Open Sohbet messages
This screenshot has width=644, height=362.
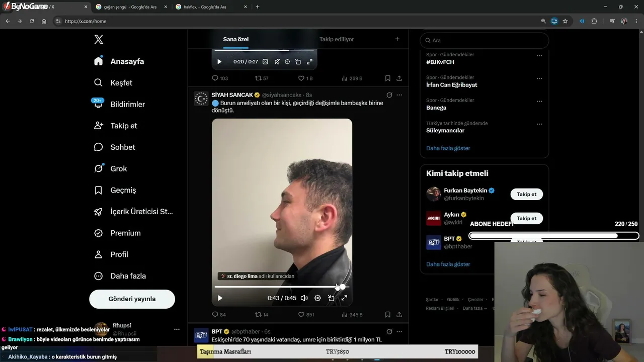coord(114,147)
